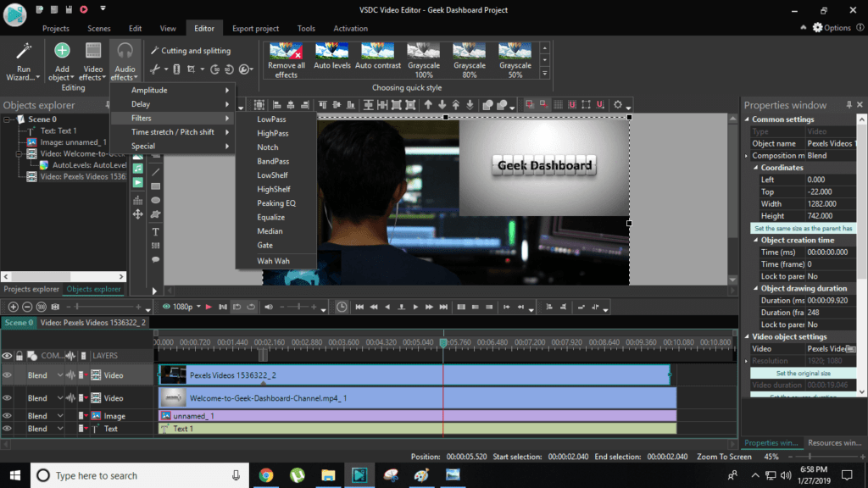Select the line drawing tool
868x488 pixels.
point(156,172)
